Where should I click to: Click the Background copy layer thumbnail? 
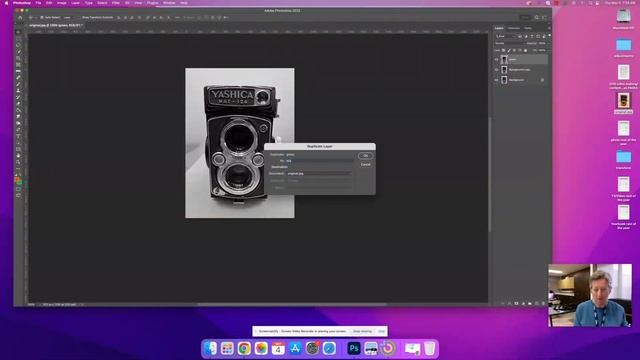coord(504,70)
